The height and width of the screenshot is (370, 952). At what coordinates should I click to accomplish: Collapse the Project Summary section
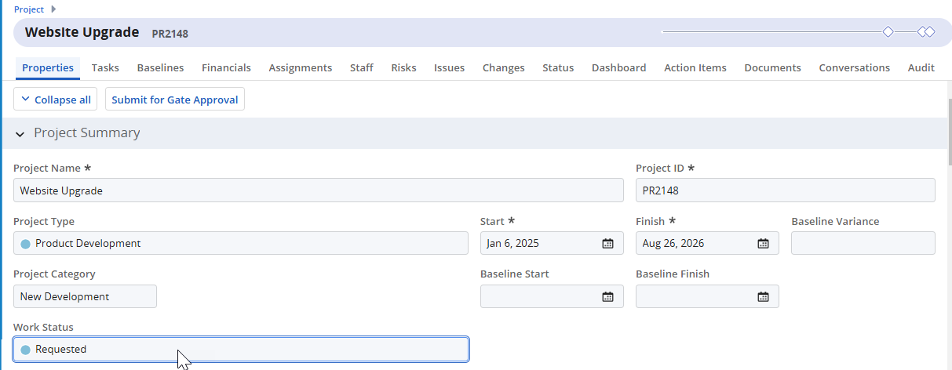pyautogui.click(x=20, y=134)
